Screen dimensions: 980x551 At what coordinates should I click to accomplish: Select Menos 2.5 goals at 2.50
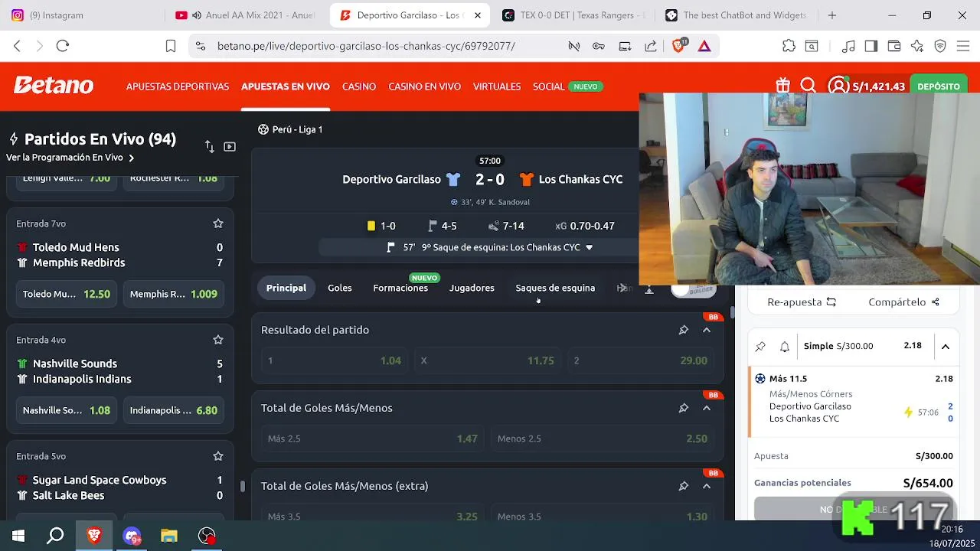click(603, 439)
